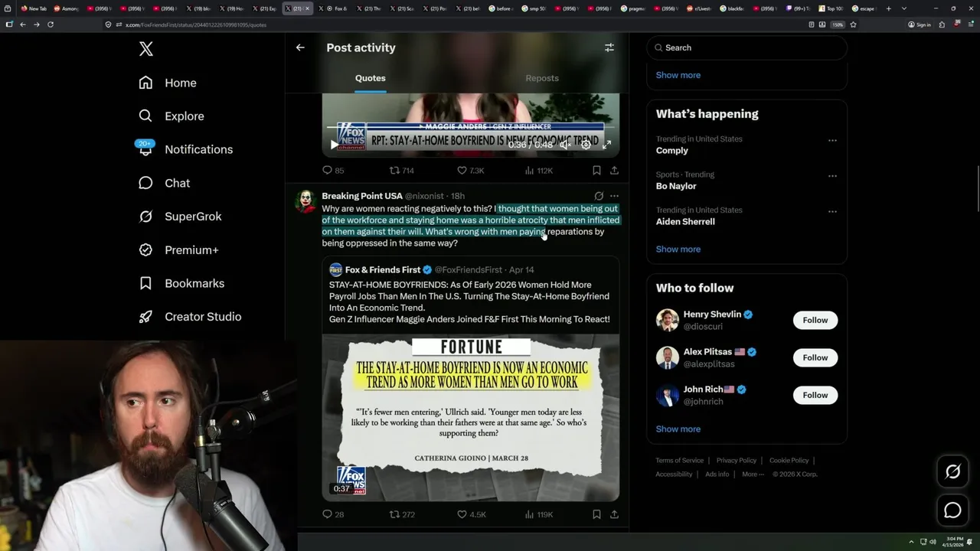Reload the page in browser toolbar

click(x=51, y=24)
